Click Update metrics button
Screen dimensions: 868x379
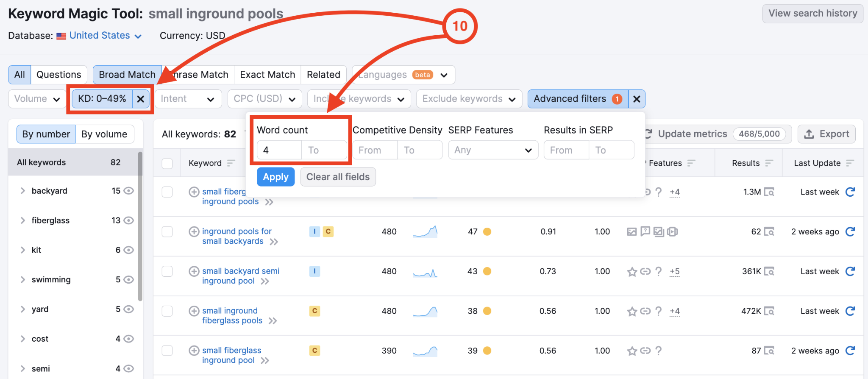(716, 134)
